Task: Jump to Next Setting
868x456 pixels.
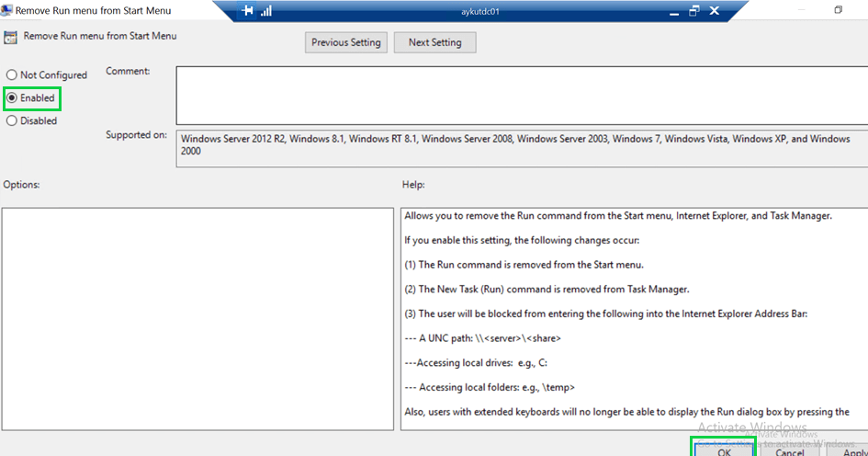Action: pos(434,42)
